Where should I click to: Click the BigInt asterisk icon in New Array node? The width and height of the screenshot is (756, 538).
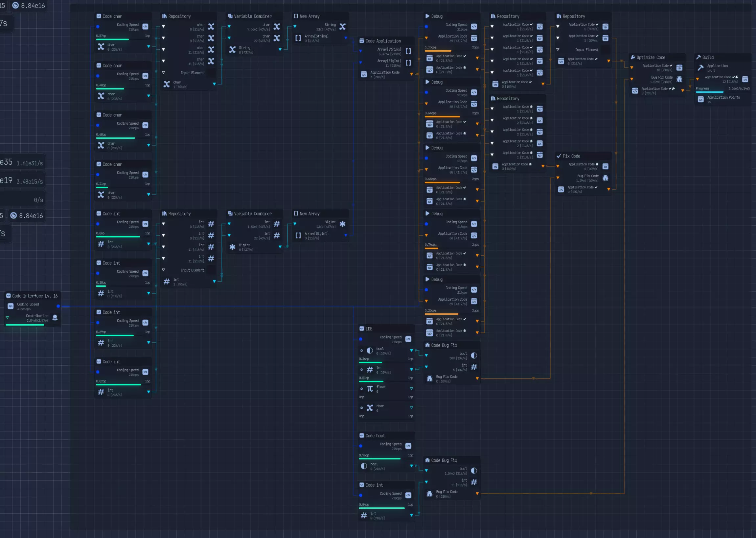click(x=342, y=224)
